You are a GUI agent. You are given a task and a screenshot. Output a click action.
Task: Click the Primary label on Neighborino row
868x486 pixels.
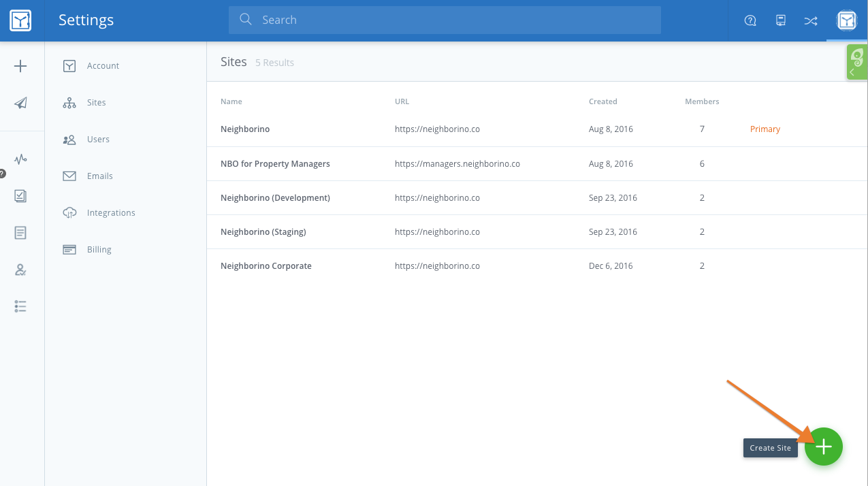tap(765, 129)
